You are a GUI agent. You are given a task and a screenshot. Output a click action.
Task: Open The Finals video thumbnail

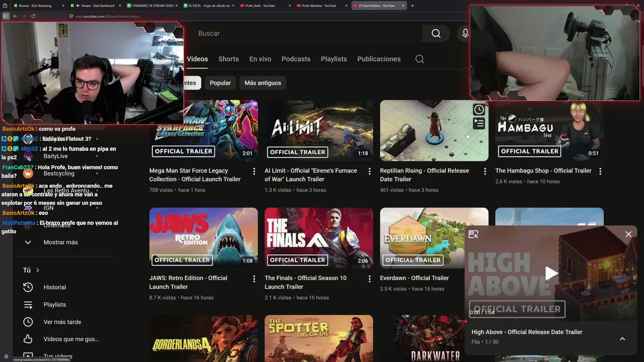(x=319, y=238)
